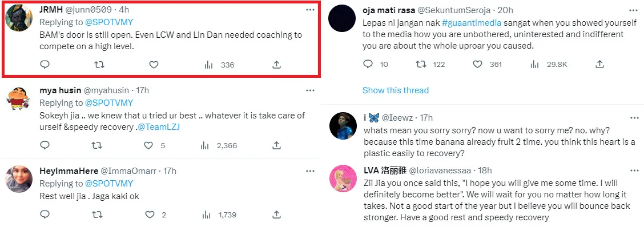This screenshot has width=644, height=230.
Task: Reply to JRMH's tweet
Action: tap(45, 65)
